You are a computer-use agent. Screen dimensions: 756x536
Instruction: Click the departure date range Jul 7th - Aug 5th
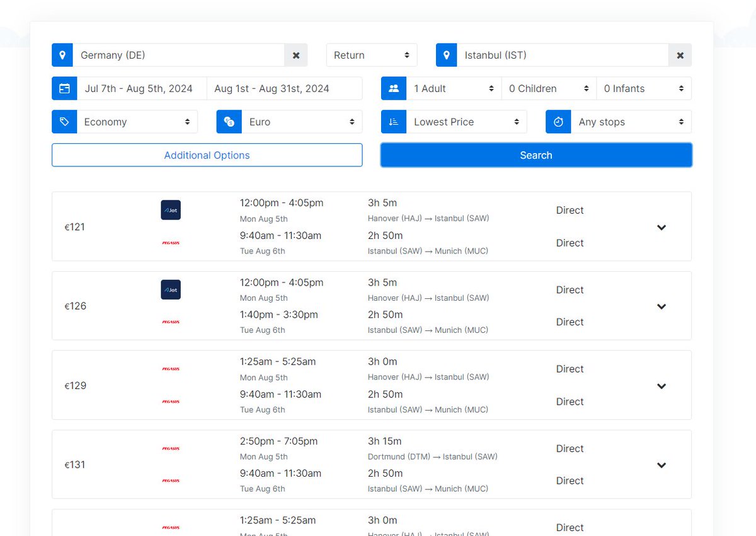142,89
